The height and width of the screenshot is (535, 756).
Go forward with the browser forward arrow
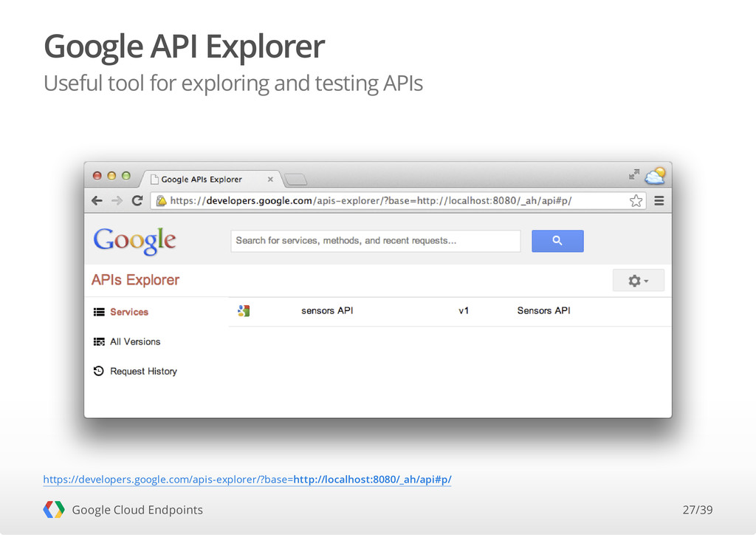click(117, 201)
